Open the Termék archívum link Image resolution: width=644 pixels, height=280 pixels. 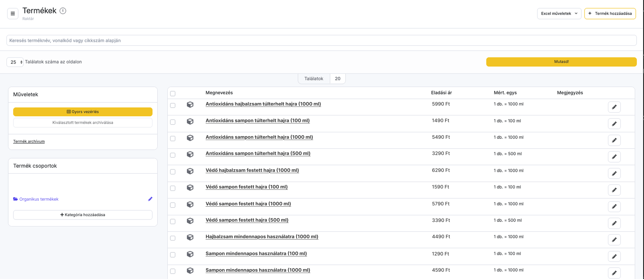(x=29, y=141)
